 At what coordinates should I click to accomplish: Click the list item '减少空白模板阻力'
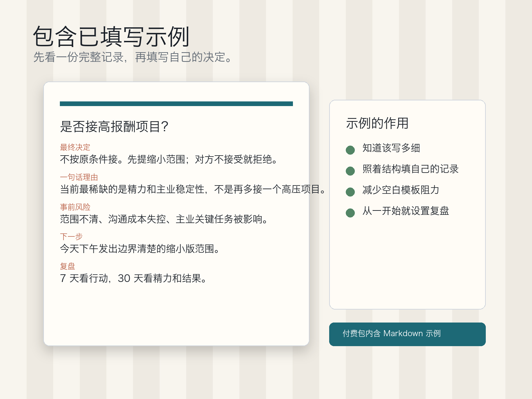tap(401, 190)
